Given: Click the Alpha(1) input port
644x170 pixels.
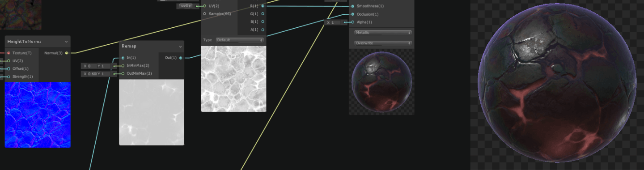Looking at the screenshot, I should click(353, 22).
